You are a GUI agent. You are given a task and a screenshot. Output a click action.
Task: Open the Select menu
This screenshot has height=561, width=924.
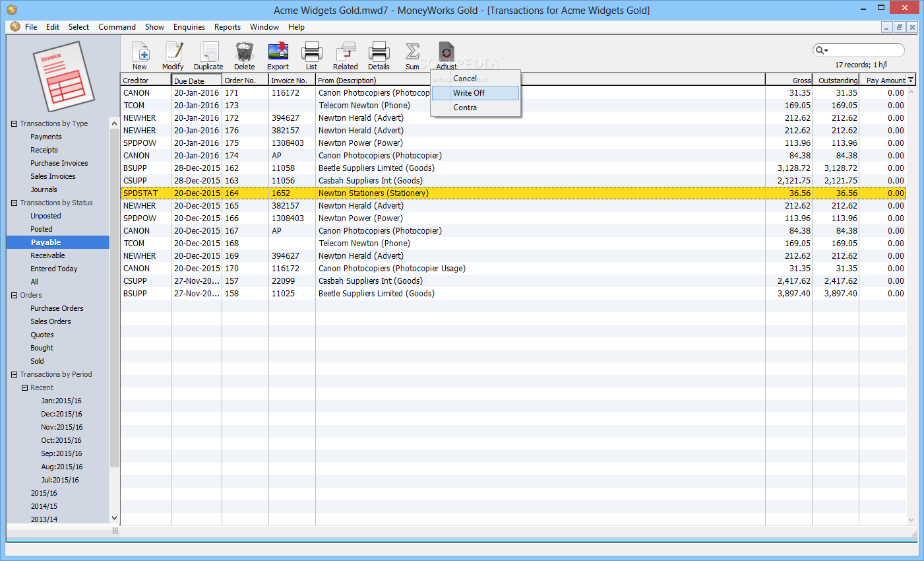click(78, 27)
